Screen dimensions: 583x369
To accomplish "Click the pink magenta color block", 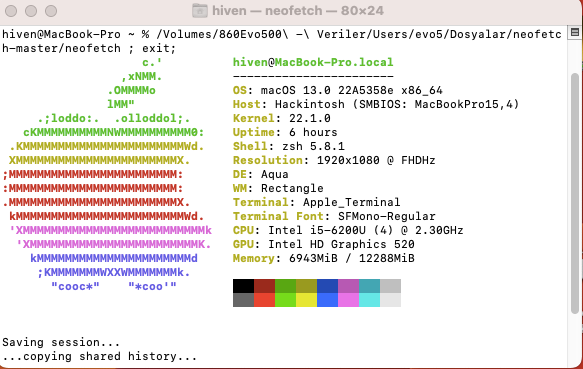I will pyautogui.click(x=348, y=300).
